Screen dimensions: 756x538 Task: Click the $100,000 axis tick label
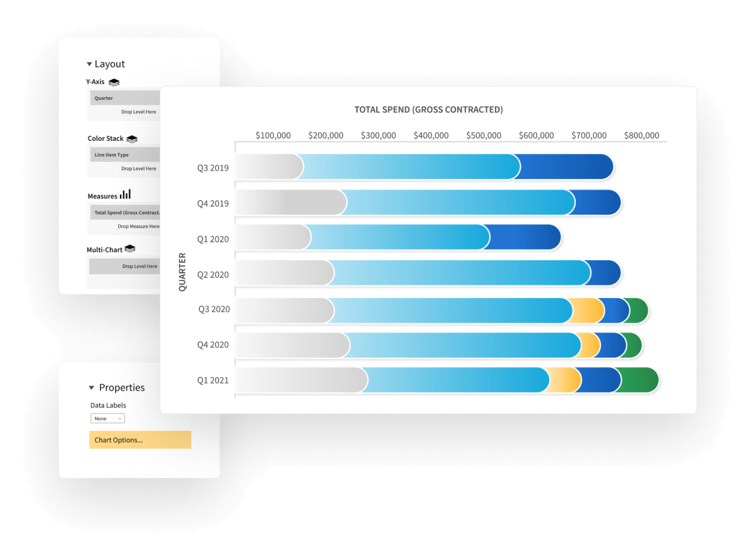coord(273,135)
